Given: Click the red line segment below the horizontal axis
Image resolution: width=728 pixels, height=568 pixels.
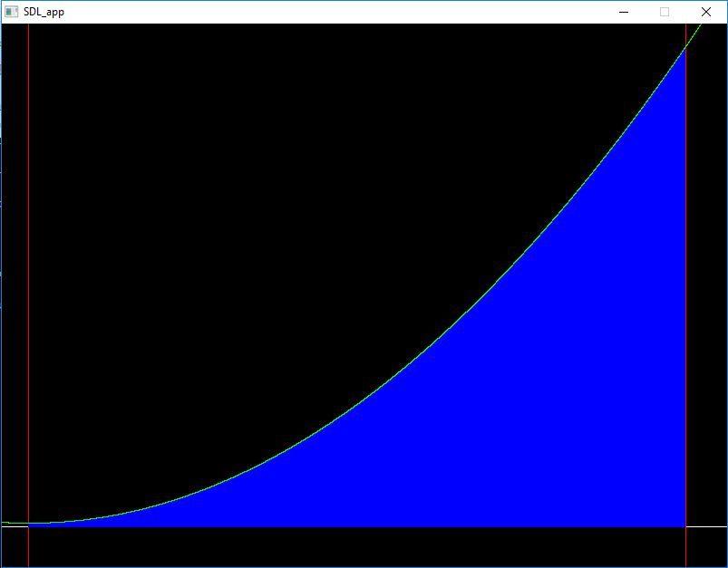Looking at the screenshot, I should (x=685, y=548).
